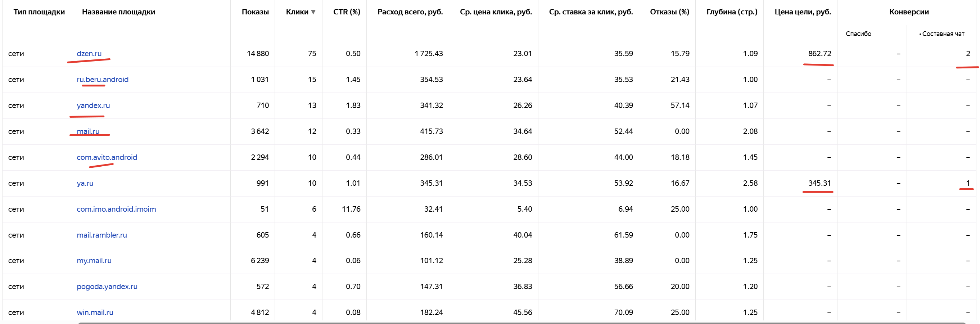The width and height of the screenshot is (980, 324).
Task: Open the pogoda.yandex.ru placement link
Action: tap(107, 286)
